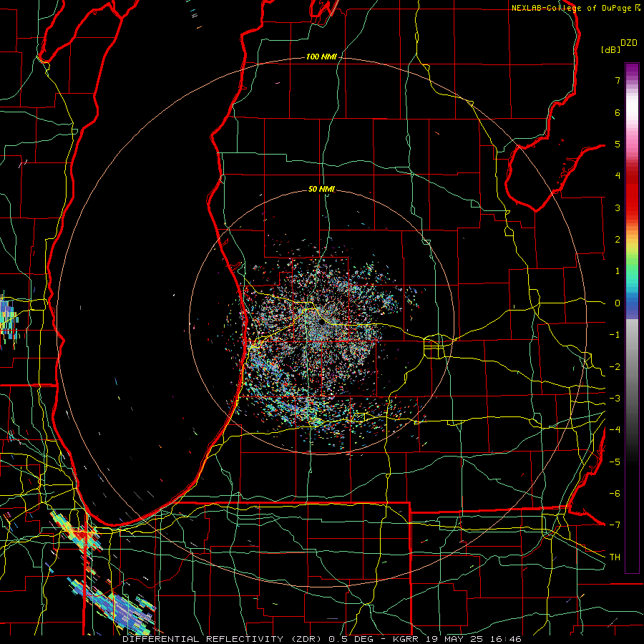Click the 100 NMI range ring label
Viewport: 644px width, 644px height.
point(321,57)
